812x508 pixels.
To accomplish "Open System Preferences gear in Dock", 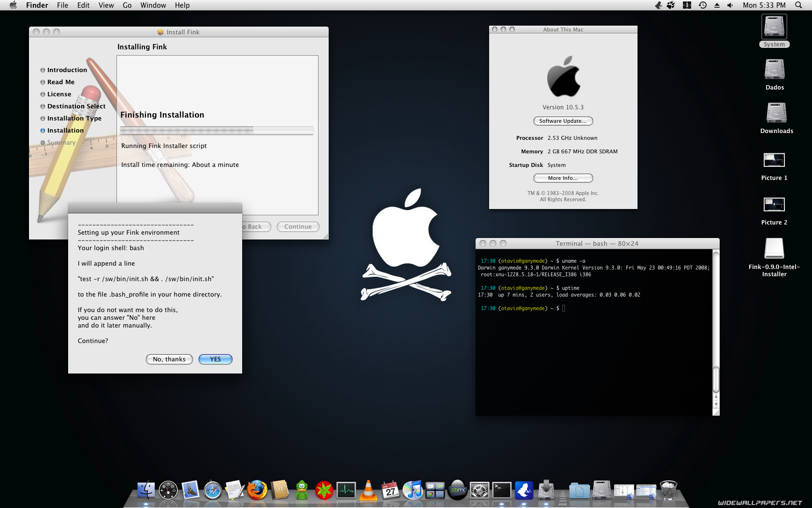I will pyautogui.click(x=479, y=490).
